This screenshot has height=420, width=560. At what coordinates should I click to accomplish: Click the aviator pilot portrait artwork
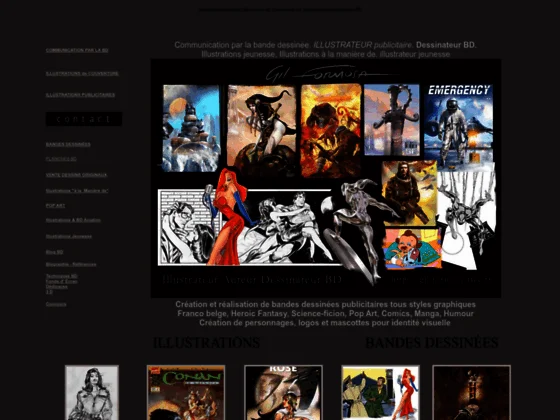click(409, 193)
